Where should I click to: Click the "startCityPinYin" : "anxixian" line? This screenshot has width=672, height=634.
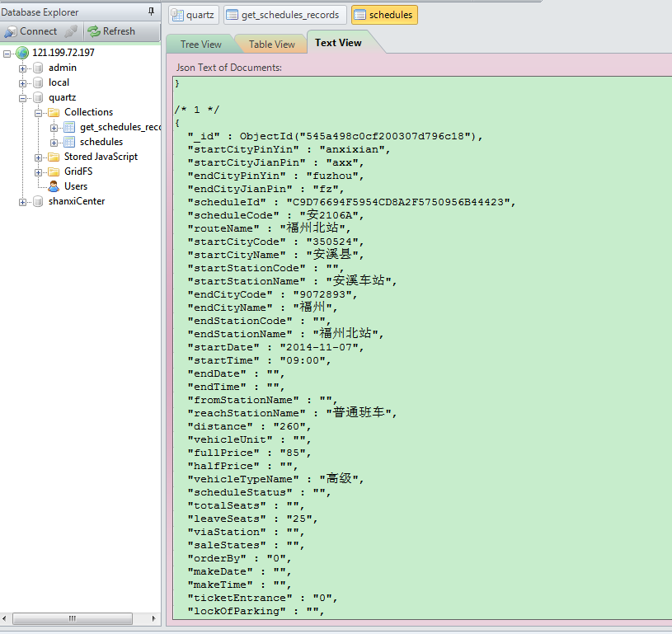point(289,149)
